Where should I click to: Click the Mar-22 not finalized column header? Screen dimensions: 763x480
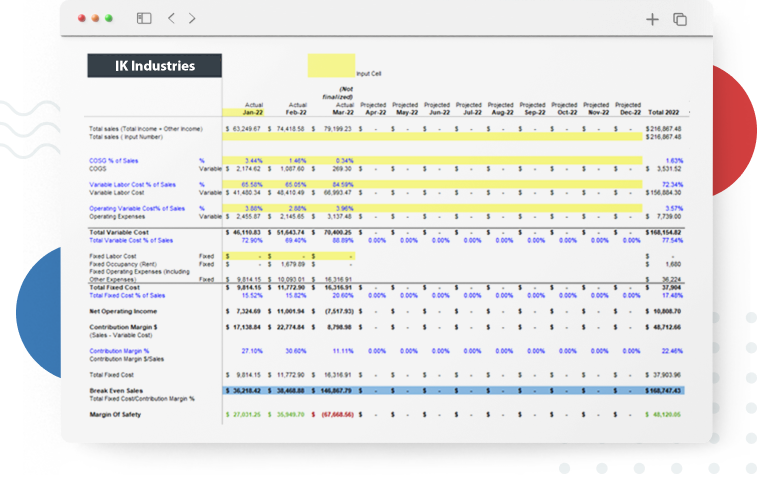343,112
